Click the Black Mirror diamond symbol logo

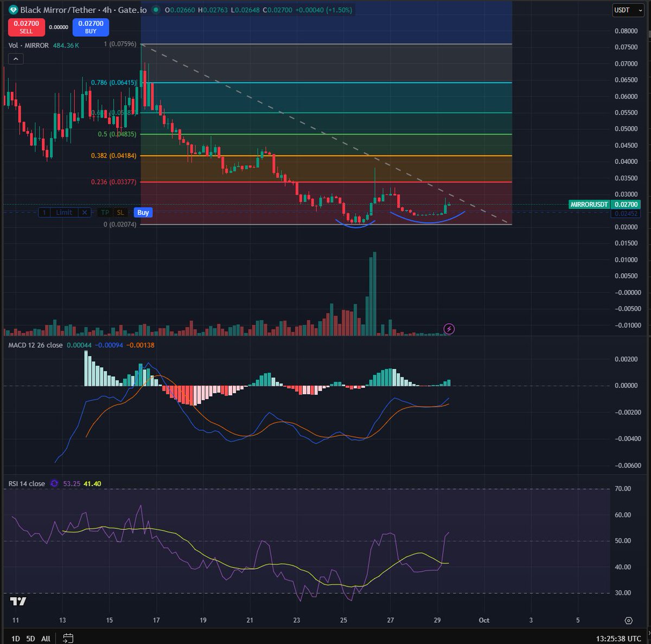[x=13, y=10]
